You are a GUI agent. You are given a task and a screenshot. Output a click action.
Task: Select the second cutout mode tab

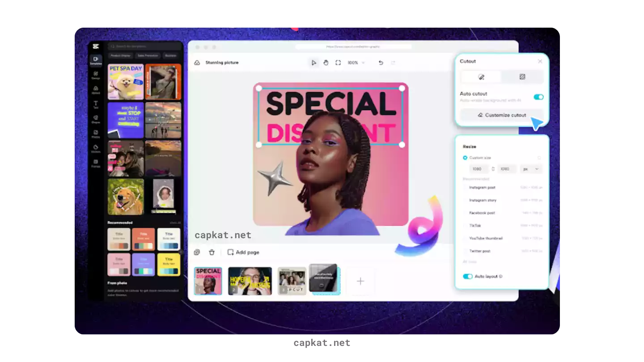click(x=522, y=77)
